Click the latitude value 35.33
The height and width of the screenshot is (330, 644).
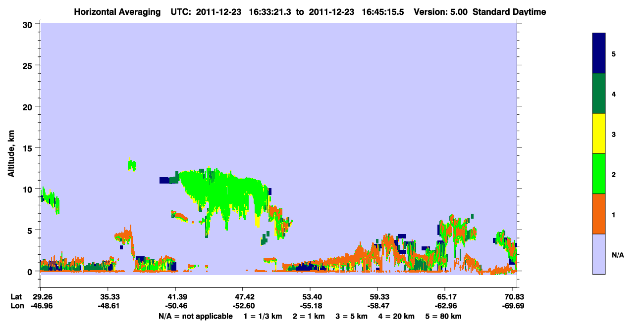click(x=107, y=297)
